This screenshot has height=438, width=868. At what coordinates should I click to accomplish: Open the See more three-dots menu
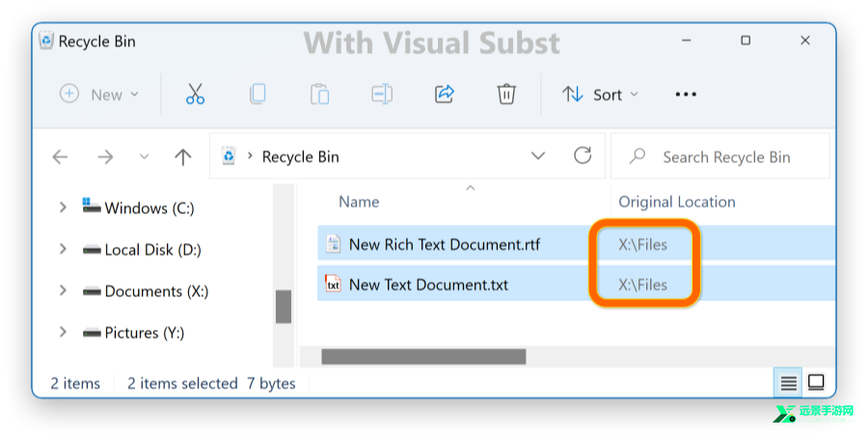[686, 95]
